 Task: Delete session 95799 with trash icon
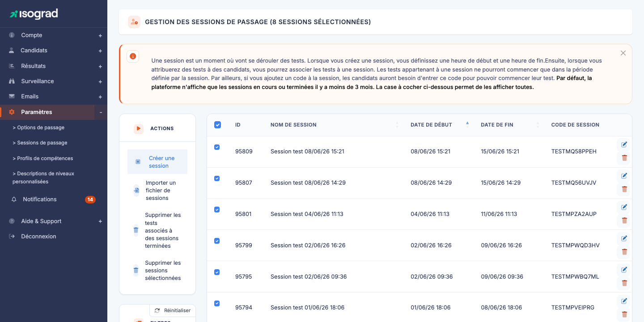click(x=624, y=252)
